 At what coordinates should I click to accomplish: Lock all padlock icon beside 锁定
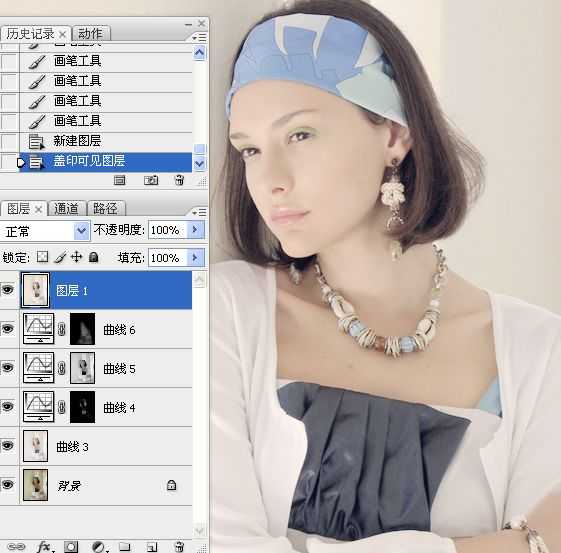(93, 257)
